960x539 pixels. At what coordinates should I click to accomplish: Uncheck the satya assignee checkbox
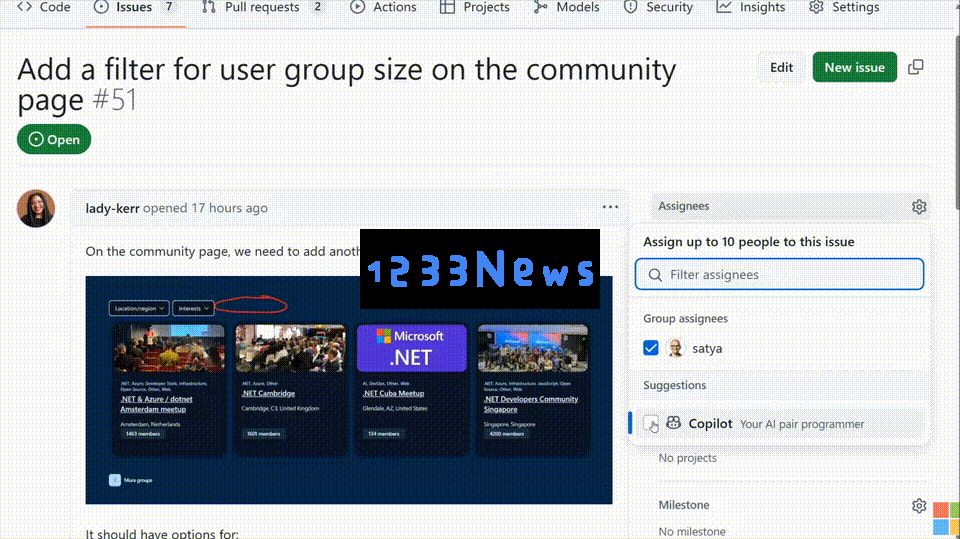pos(651,348)
